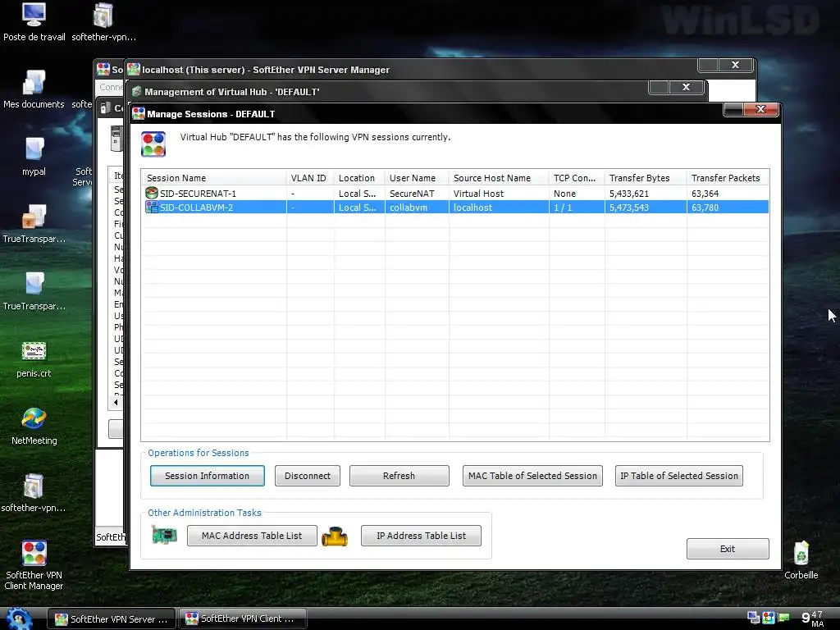Sort by Transfer Bytes column header
The height and width of the screenshot is (630, 840).
pyautogui.click(x=646, y=178)
